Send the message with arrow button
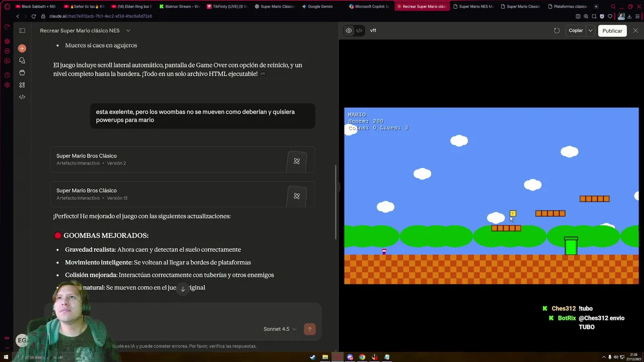This screenshot has width=644, height=362. pyautogui.click(x=310, y=329)
